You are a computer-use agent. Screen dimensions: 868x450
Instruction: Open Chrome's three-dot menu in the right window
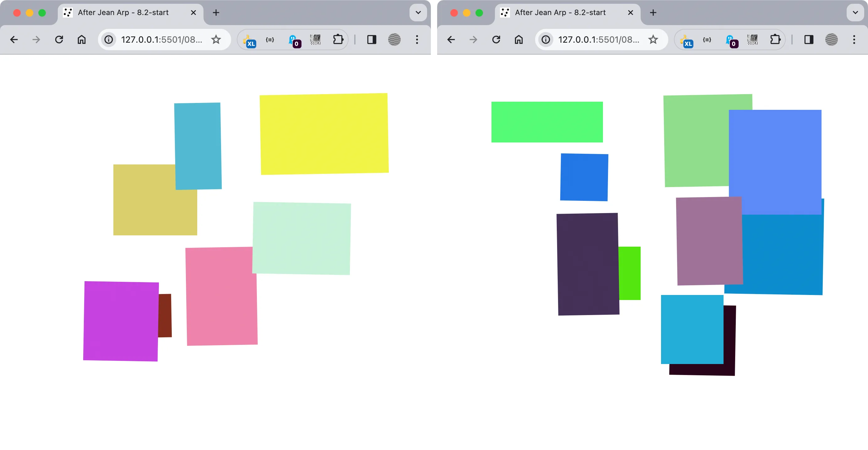854,40
